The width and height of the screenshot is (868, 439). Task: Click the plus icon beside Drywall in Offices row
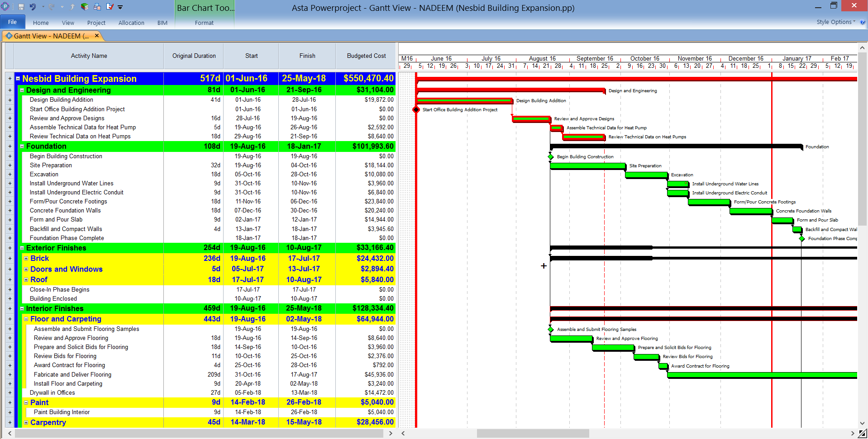(10, 392)
